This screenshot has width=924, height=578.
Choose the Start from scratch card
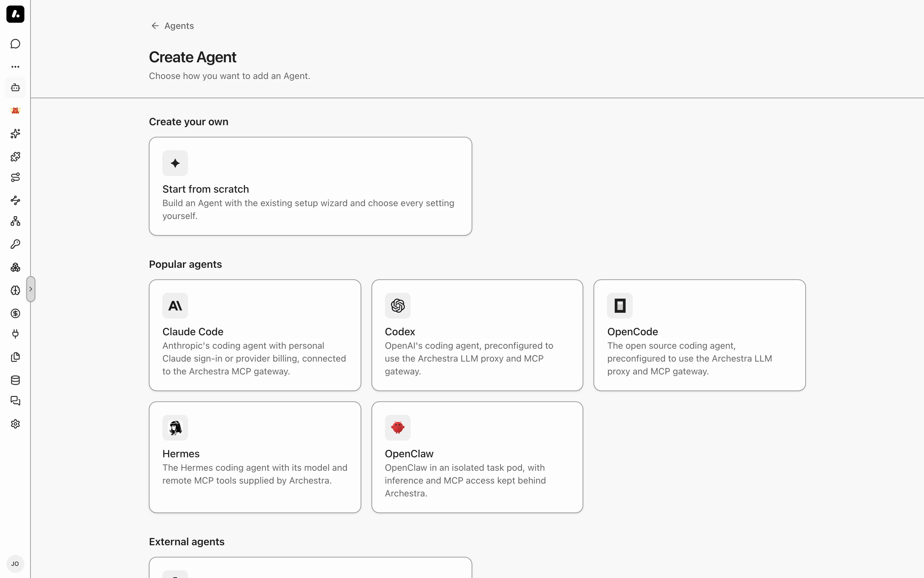[311, 186]
